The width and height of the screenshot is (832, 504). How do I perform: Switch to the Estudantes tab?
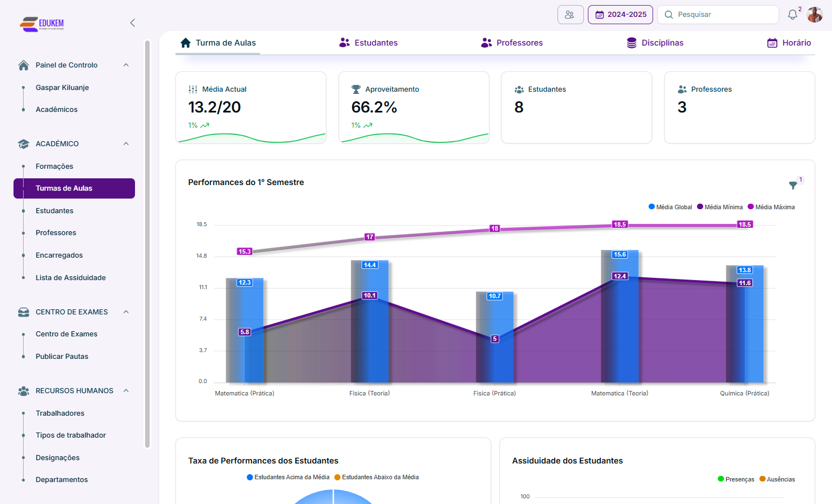point(368,43)
